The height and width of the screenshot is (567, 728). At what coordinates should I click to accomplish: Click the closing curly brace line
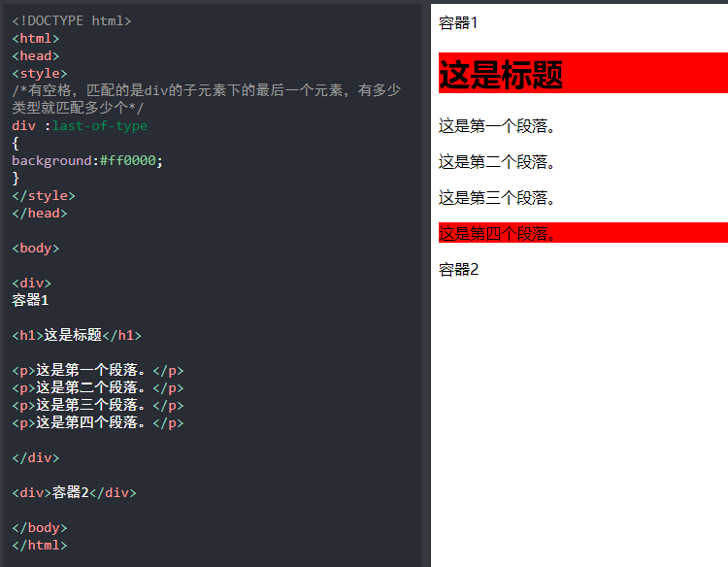point(16,178)
